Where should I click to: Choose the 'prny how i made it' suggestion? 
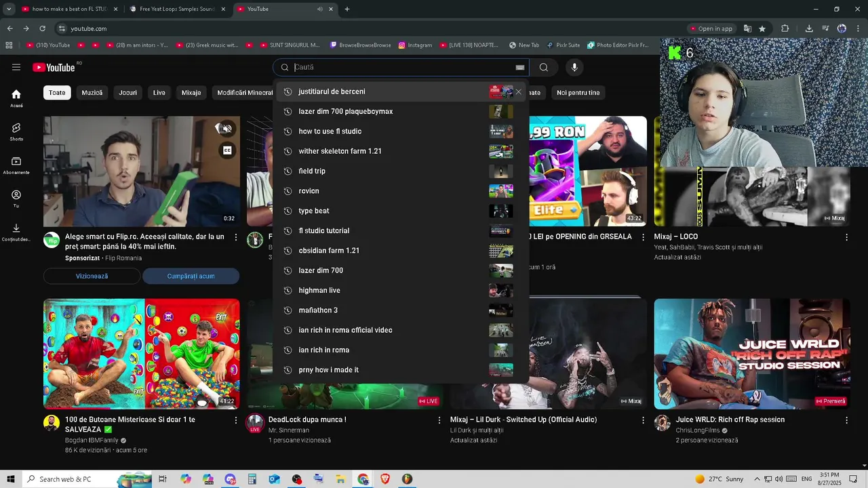tap(400, 370)
